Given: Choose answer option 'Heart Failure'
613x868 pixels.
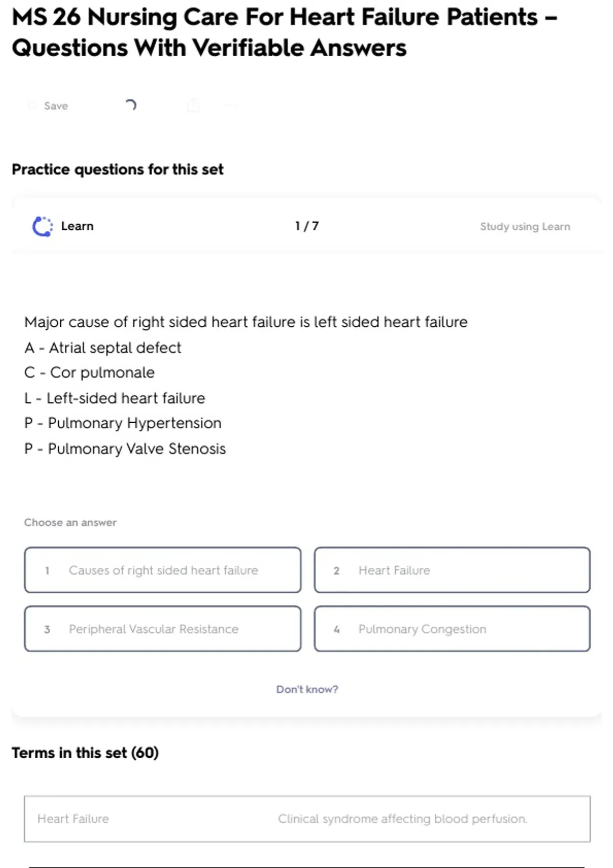Looking at the screenshot, I should [x=452, y=570].
